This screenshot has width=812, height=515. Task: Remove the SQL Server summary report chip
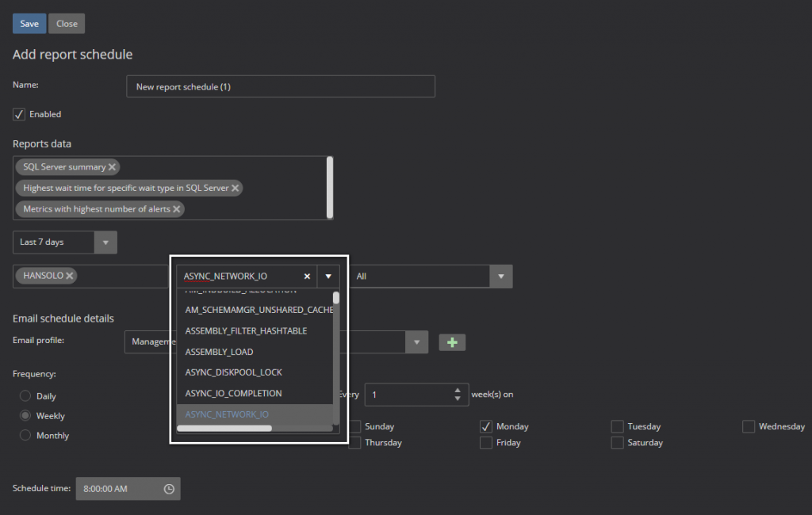(x=113, y=167)
